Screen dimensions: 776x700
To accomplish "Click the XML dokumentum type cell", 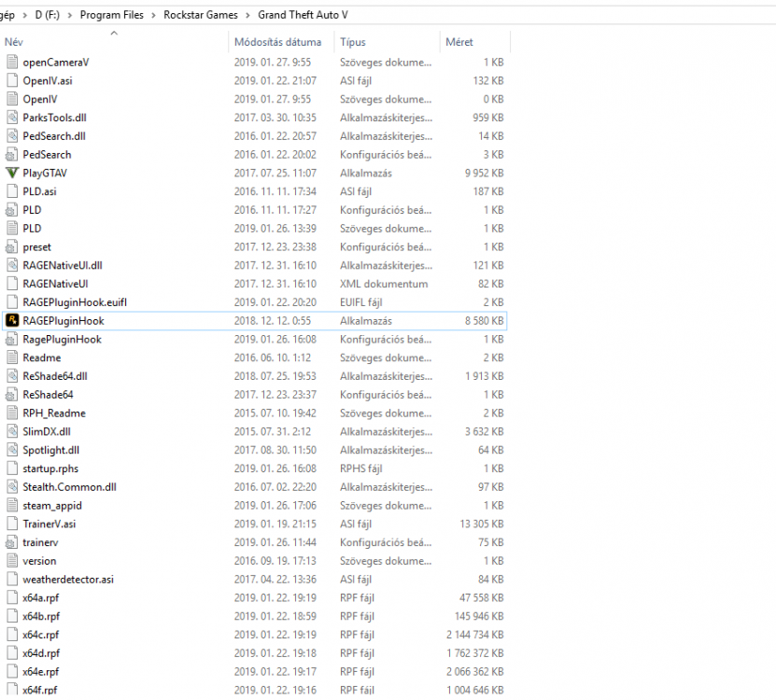I will pyautogui.click(x=384, y=284).
